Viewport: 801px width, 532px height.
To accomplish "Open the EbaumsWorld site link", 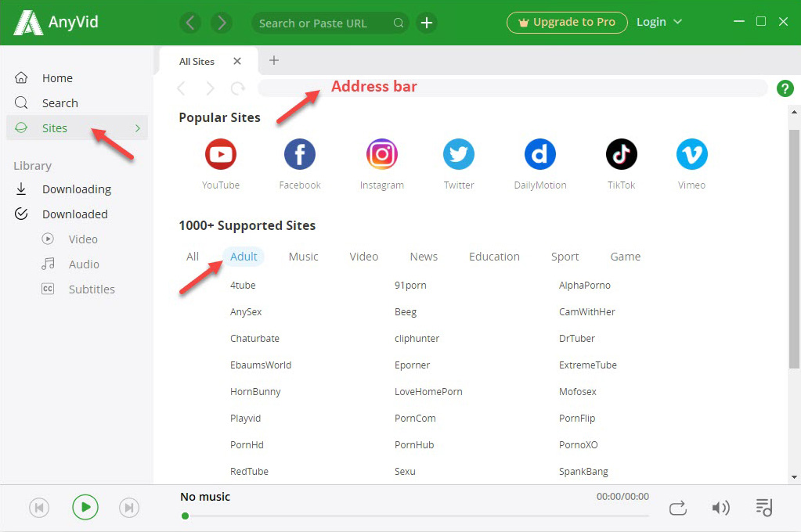I will (x=261, y=365).
